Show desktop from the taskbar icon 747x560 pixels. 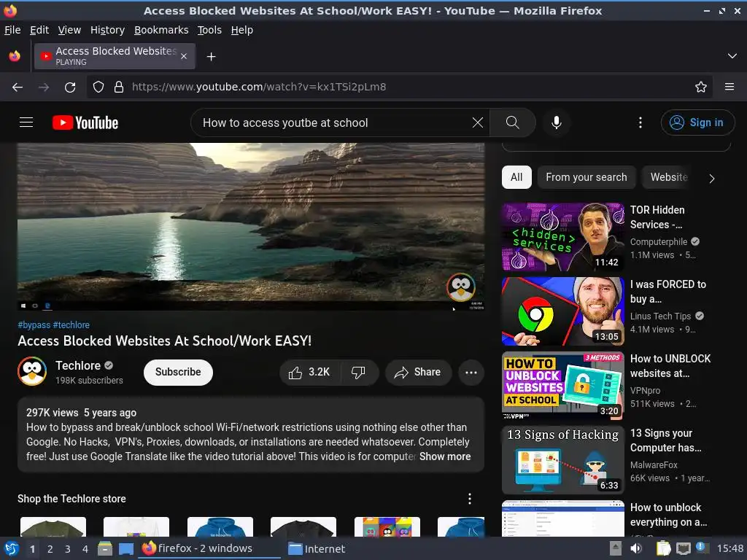click(125, 548)
